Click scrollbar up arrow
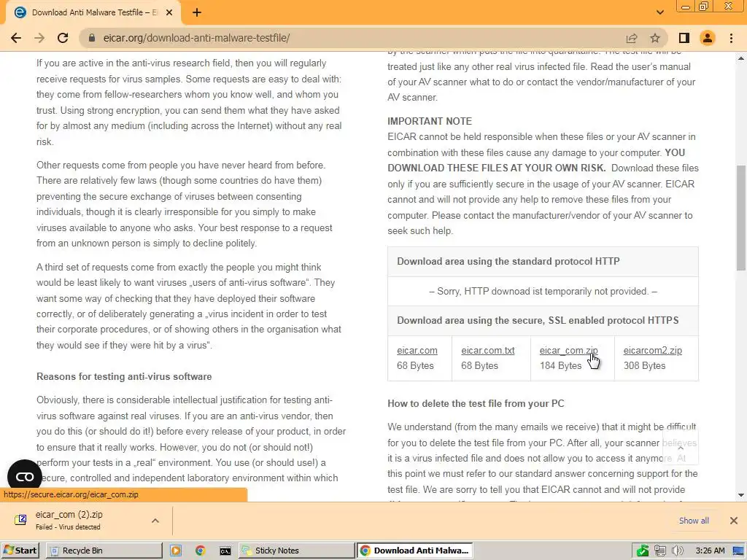 tap(741, 58)
